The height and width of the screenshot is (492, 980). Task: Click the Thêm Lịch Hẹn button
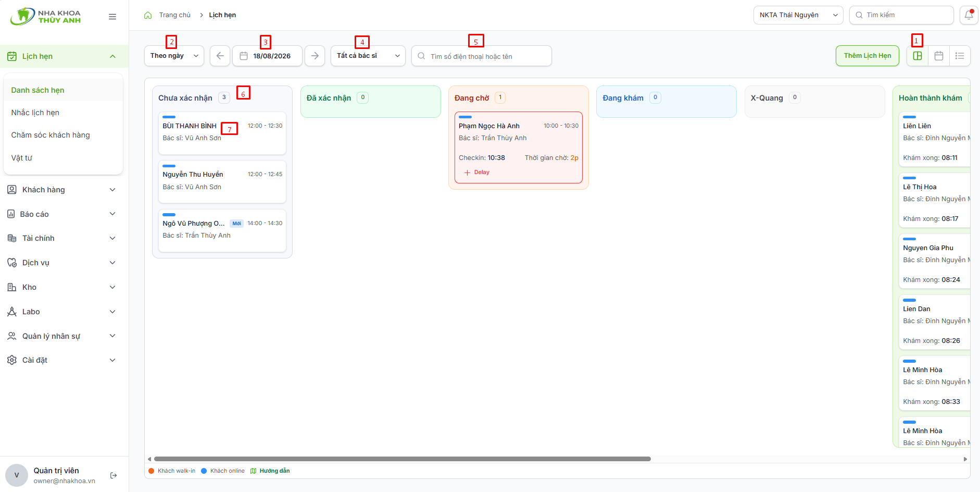point(868,56)
